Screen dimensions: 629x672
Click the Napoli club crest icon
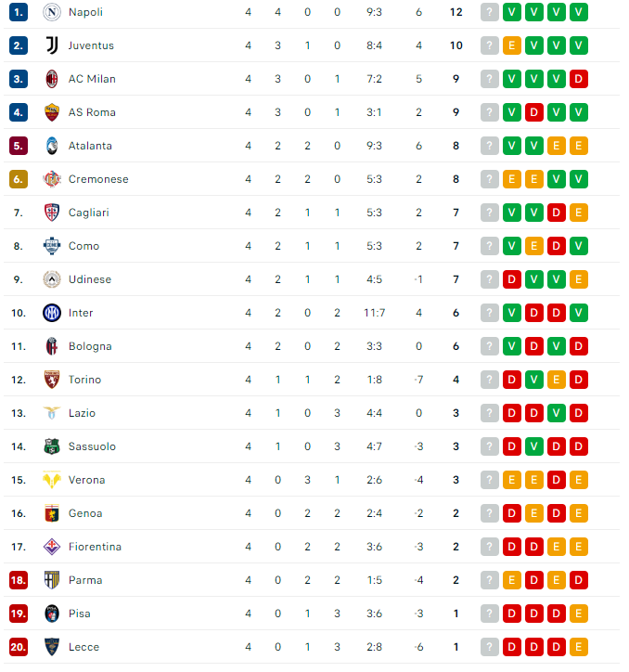click(x=52, y=12)
